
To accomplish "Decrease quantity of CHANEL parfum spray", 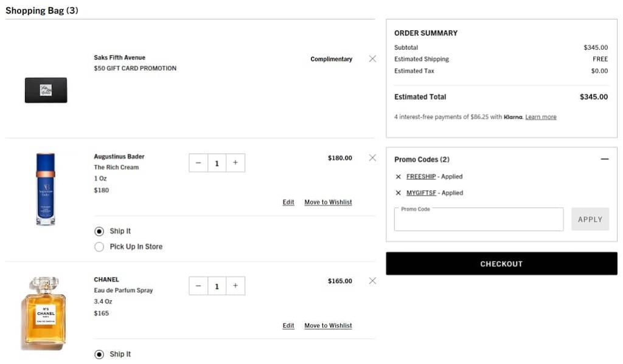I will coord(198,286).
